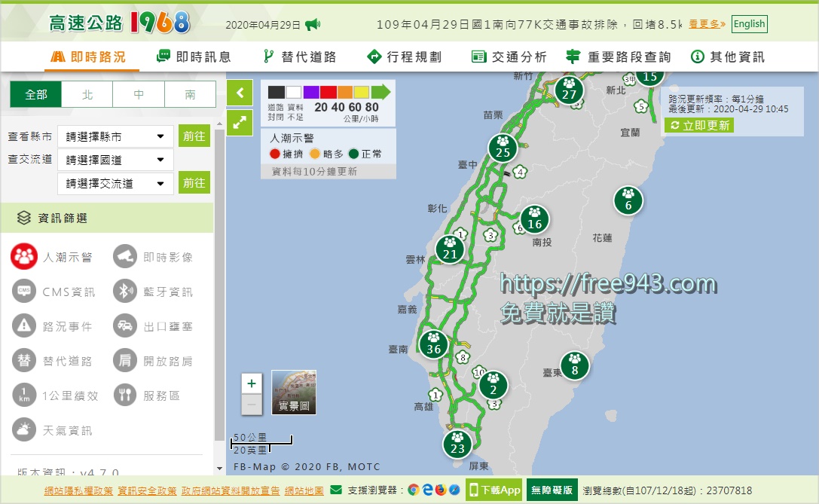The height and width of the screenshot is (504, 819).
Task: Enable the 出口壅塞 exit congestion filter
Action: [x=124, y=325]
